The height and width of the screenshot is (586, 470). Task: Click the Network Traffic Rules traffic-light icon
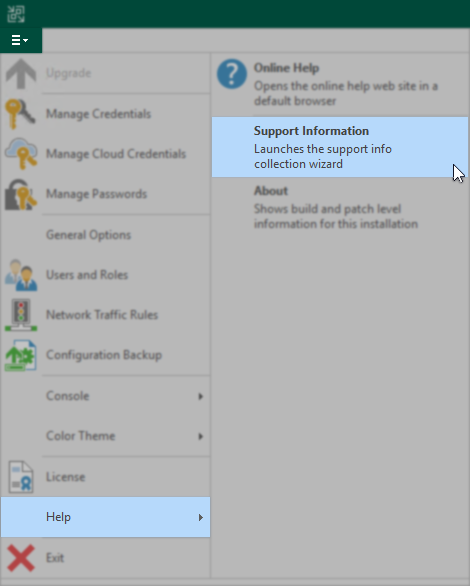pos(21,315)
